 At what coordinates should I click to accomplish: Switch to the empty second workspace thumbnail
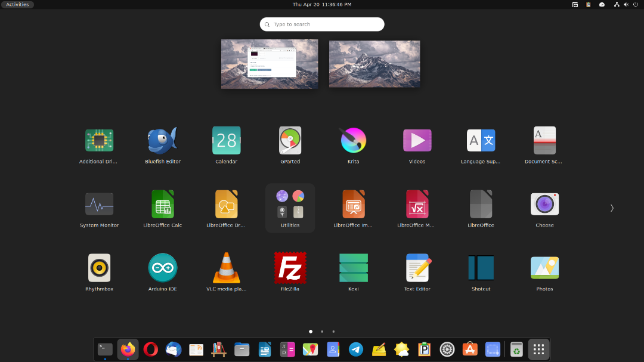coord(374,64)
